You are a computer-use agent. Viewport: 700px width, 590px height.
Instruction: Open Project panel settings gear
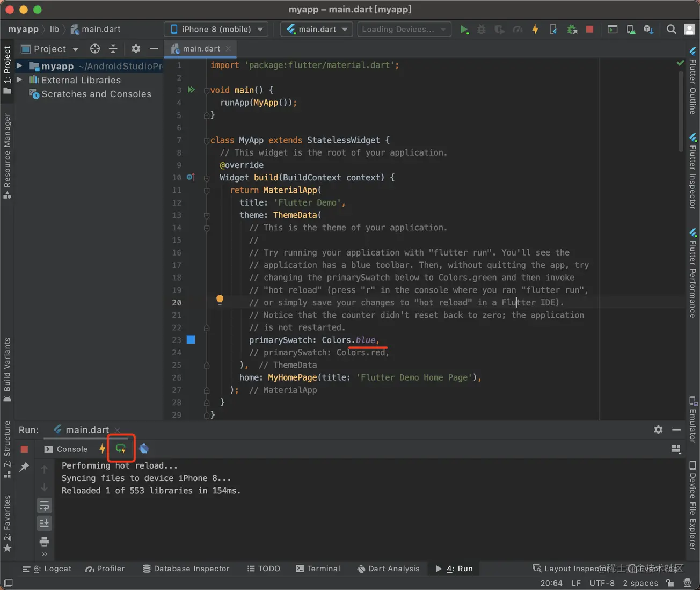pyautogui.click(x=136, y=49)
